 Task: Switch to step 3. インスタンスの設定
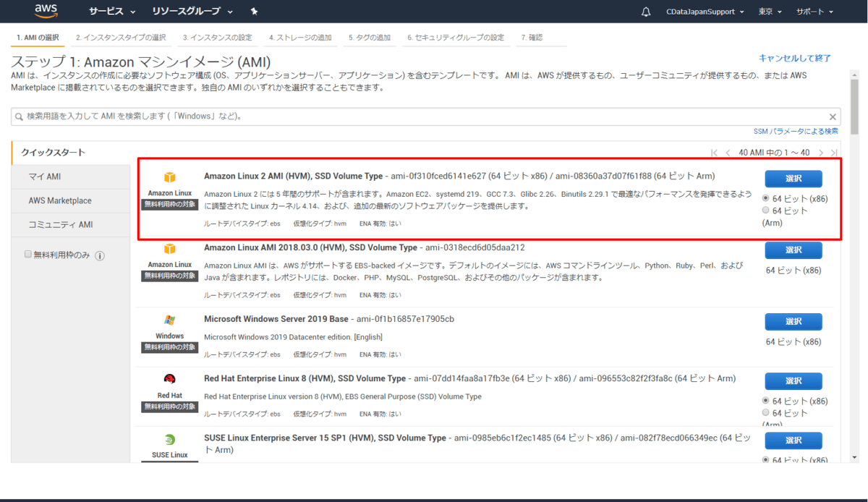[217, 38]
